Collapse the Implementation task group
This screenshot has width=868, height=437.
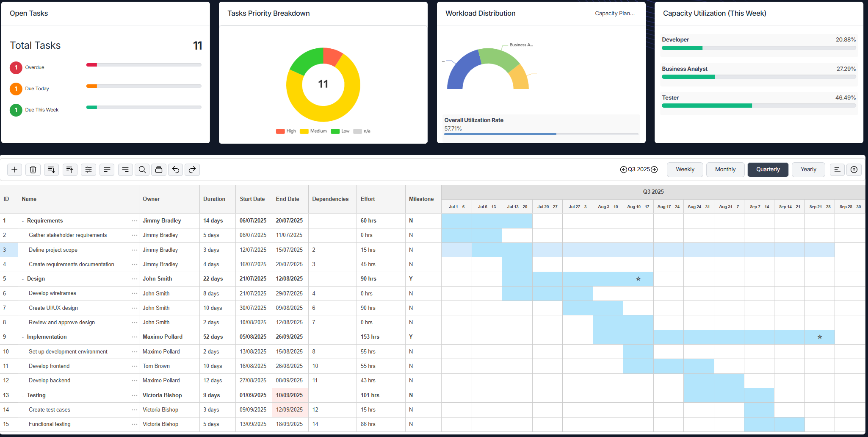[x=22, y=337]
